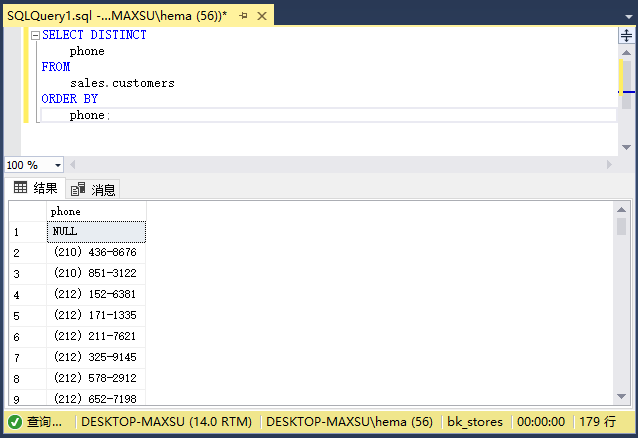Select row header number 1
This screenshot has width=638, height=438.
(x=28, y=232)
